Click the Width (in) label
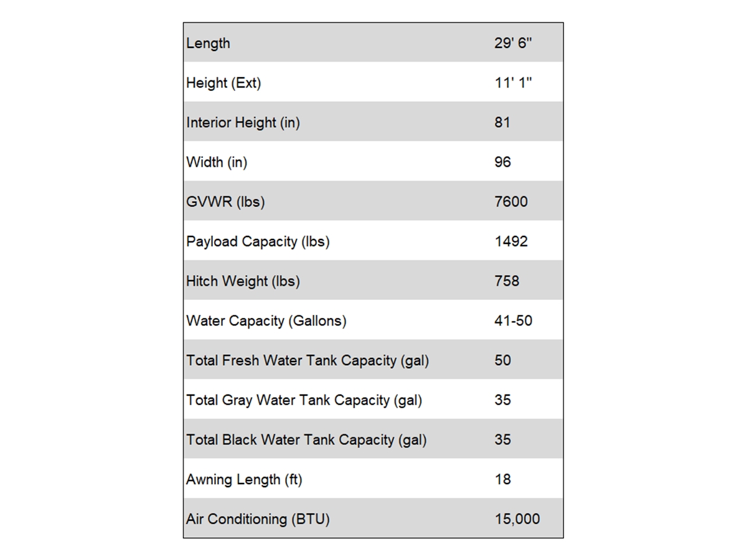 [217, 163]
